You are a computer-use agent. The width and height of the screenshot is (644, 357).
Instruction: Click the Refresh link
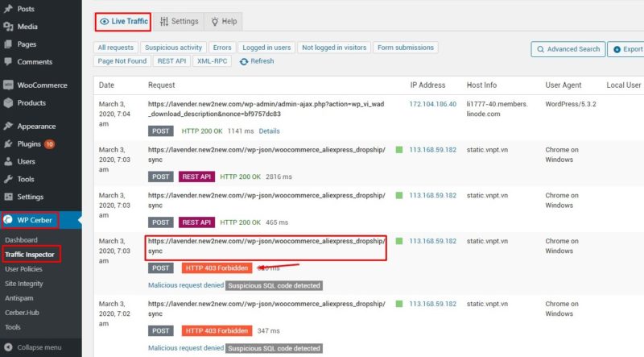tap(257, 61)
